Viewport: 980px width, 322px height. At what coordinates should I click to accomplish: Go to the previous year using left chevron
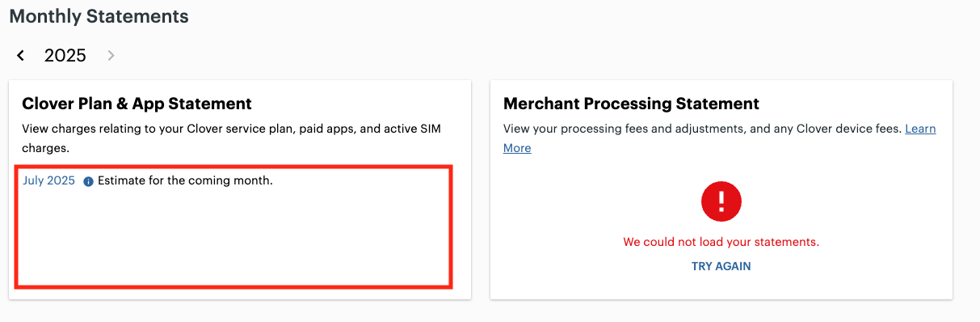click(21, 55)
